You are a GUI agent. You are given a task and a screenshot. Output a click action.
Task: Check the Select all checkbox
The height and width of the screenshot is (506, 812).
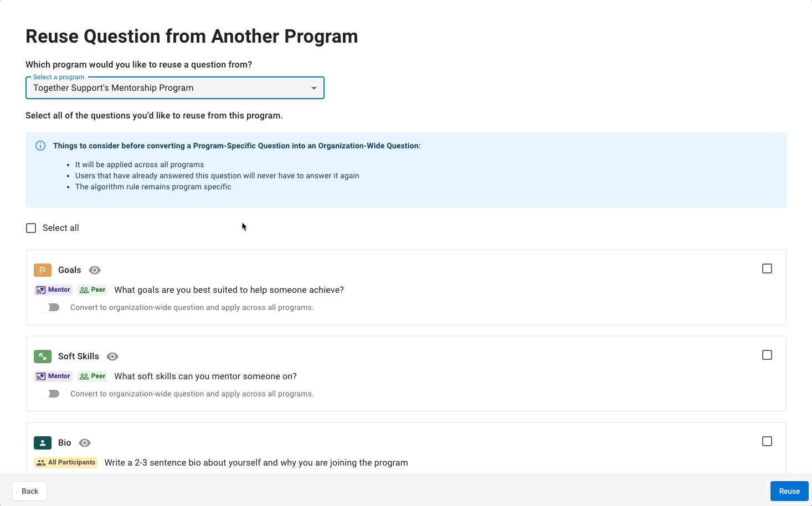[31, 228]
